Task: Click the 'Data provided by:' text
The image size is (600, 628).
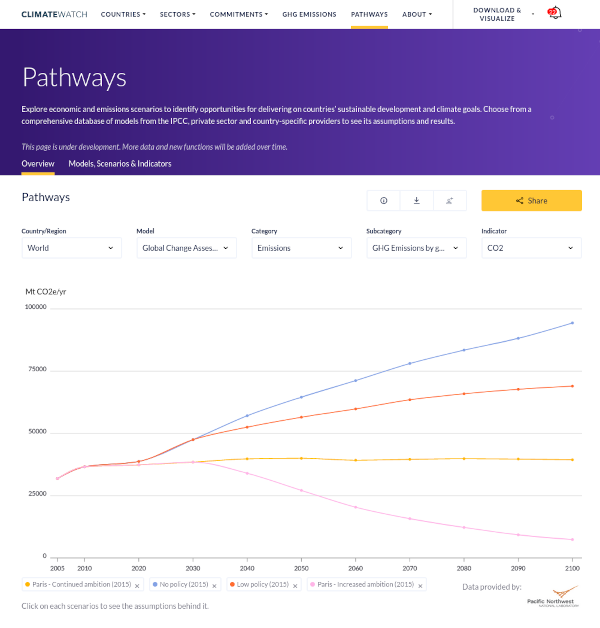Action: [492, 587]
